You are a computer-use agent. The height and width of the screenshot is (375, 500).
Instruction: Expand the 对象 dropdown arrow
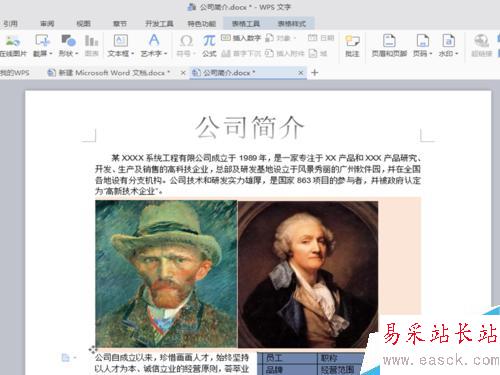[x=294, y=38]
